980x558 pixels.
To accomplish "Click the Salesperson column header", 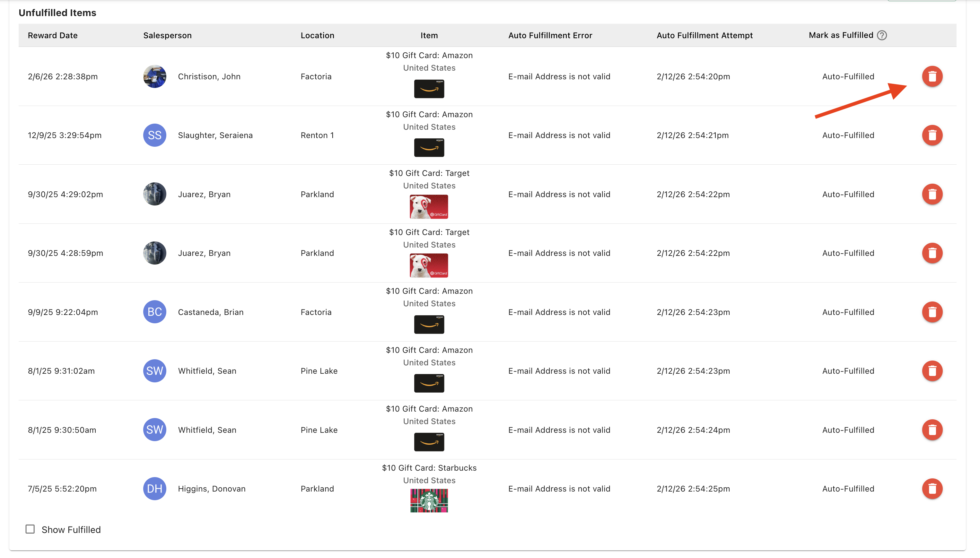I will 167,35.
